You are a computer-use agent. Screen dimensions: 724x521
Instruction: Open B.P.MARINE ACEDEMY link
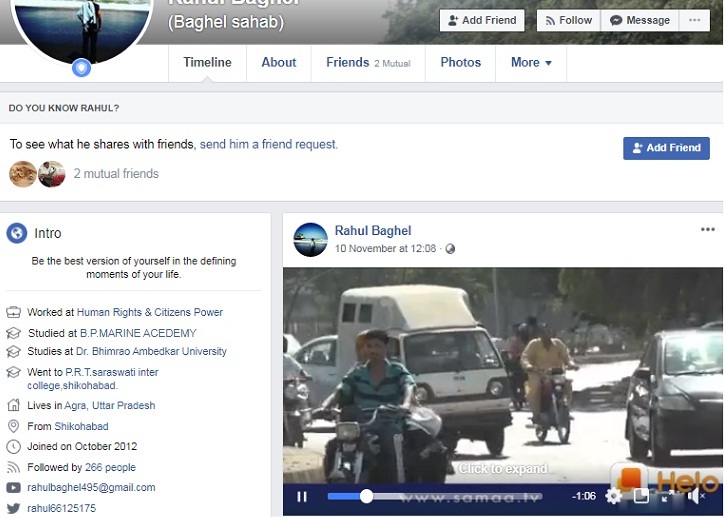138,333
